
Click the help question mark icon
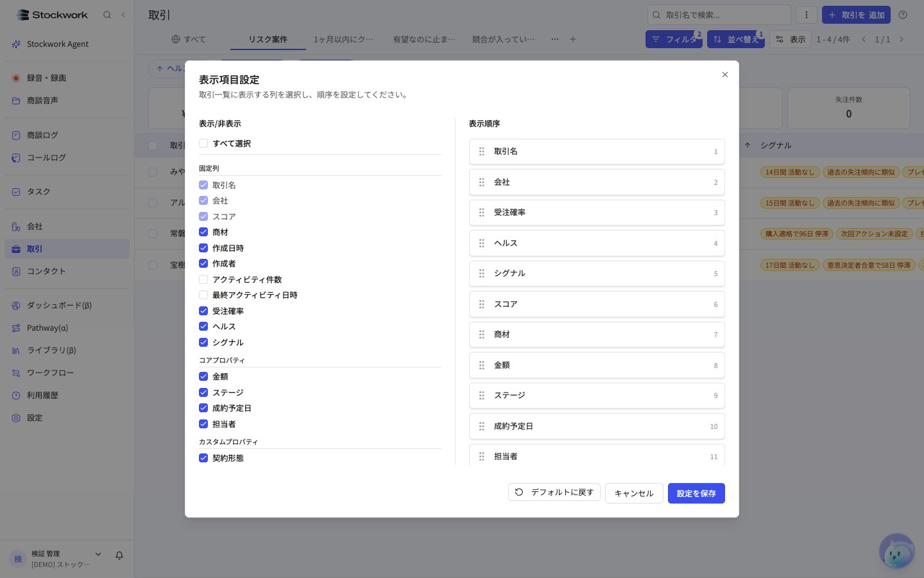tap(903, 15)
